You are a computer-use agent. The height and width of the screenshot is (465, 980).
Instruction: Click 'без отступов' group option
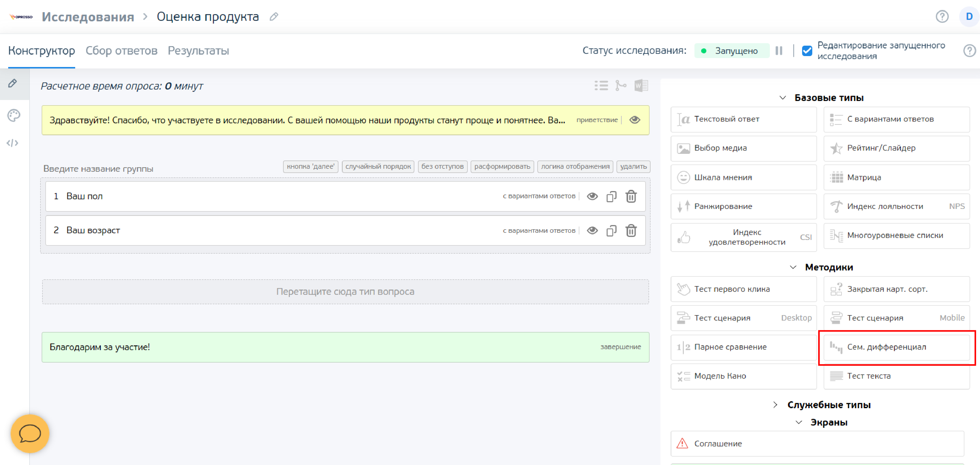coord(442,167)
